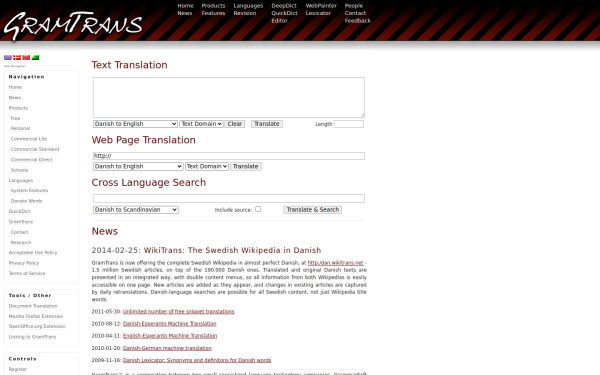Open OpenOffice.org Extension link
600x375 pixels.
(37, 326)
